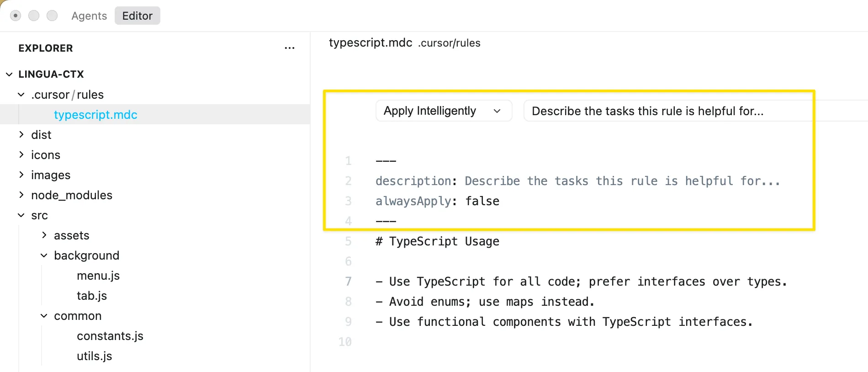This screenshot has height=372, width=868.
Task: Expand the images folder
Action: coord(50,175)
